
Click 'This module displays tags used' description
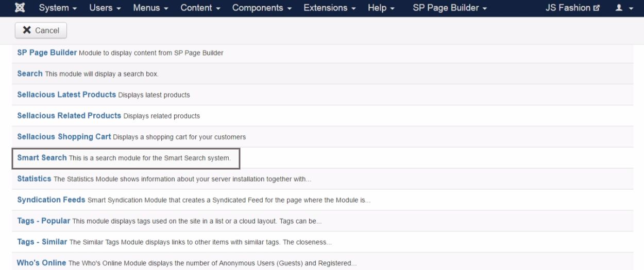[x=197, y=222]
